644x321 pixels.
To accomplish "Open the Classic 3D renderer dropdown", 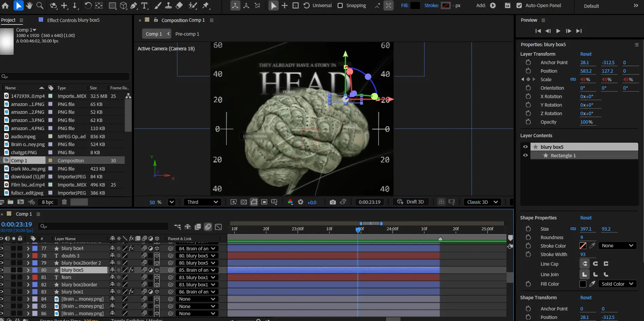I will point(482,202).
